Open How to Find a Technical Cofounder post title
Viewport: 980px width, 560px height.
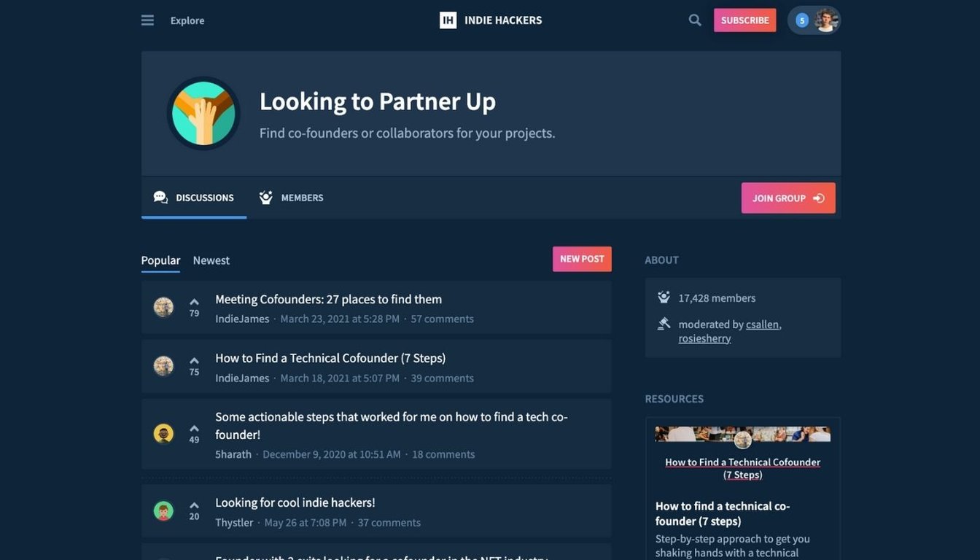tap(330, 358)
